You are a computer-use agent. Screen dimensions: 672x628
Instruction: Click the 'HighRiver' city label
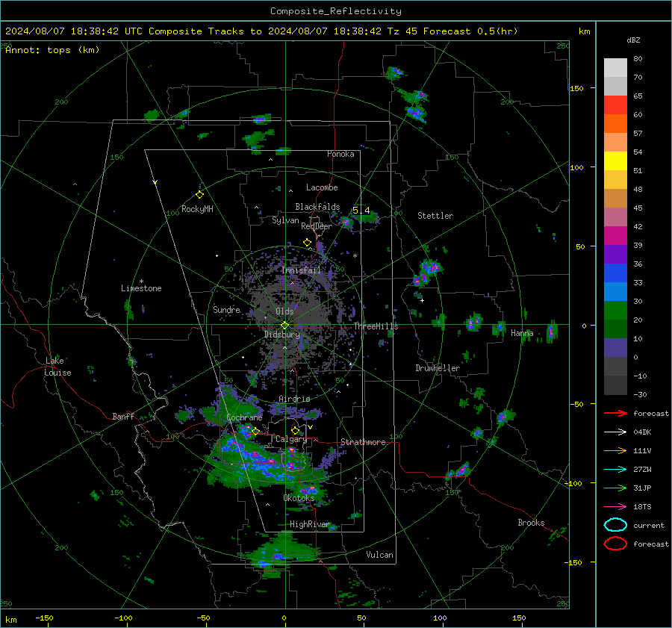[x=309, y=524]
